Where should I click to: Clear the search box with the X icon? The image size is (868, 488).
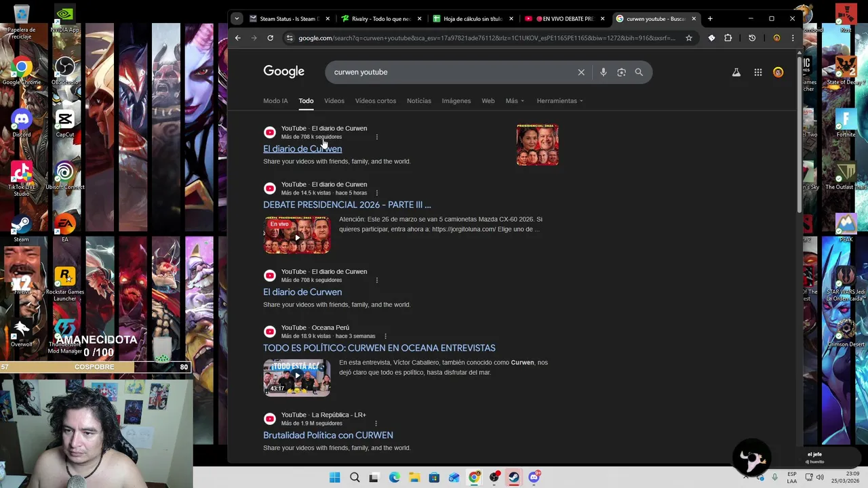581,72
